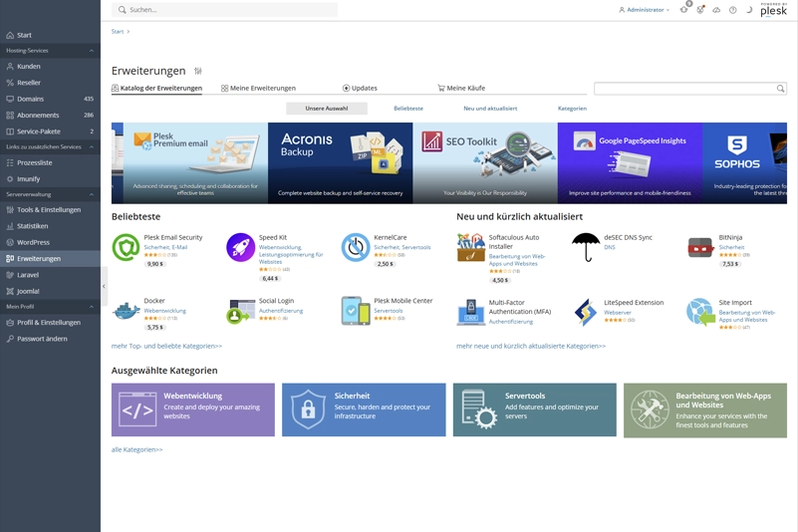Select the Kategorien filter
This screenshot has height=532, width=798.
(572, 109)
